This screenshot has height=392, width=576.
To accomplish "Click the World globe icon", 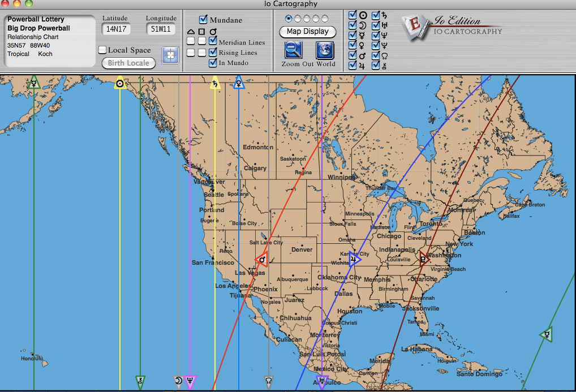I will [x=325, y=50].
